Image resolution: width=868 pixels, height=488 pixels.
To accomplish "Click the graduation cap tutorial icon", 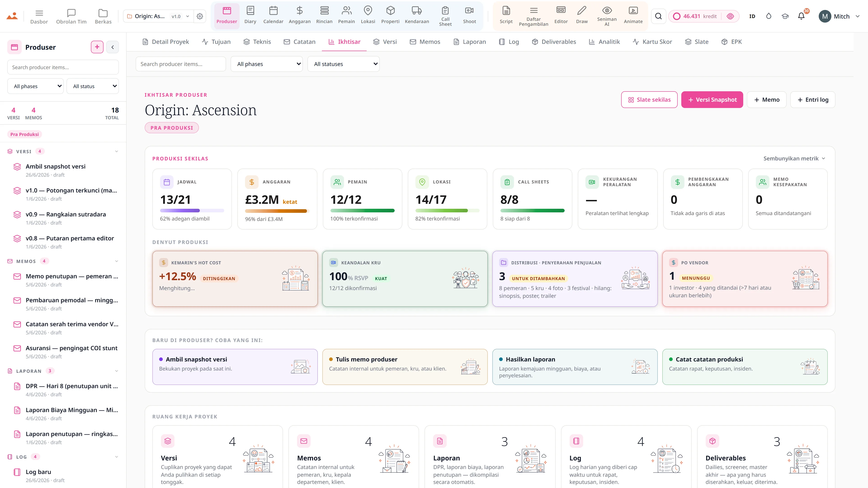I will tap(785, 16).
